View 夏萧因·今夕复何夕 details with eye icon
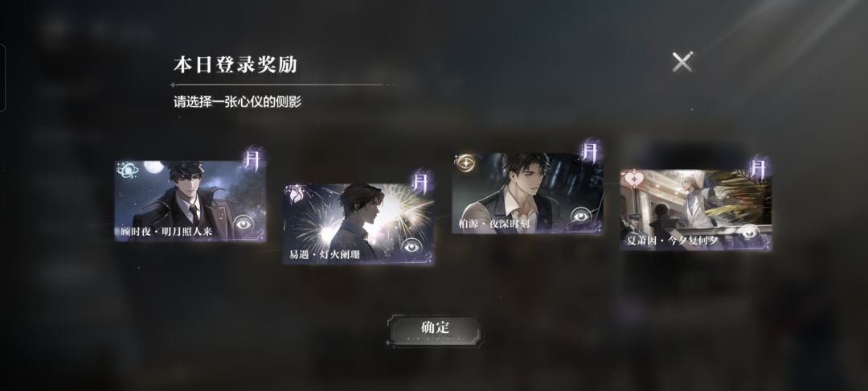 748,232
